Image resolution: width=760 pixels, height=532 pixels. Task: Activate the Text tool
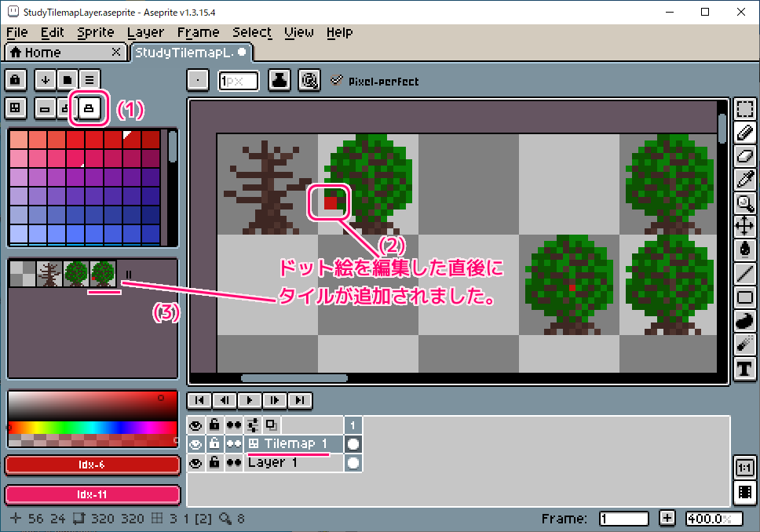click(x=744, y=368)
